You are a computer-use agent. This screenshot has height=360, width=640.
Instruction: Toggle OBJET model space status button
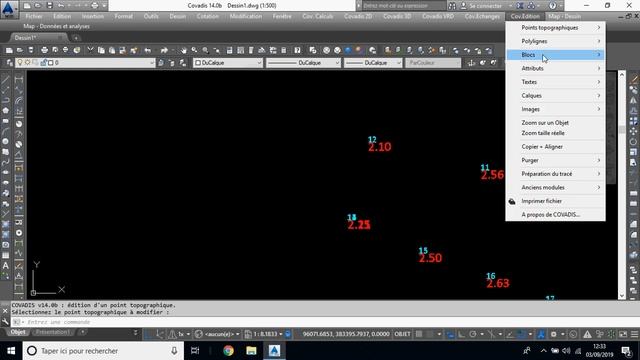tap(402, 334)
